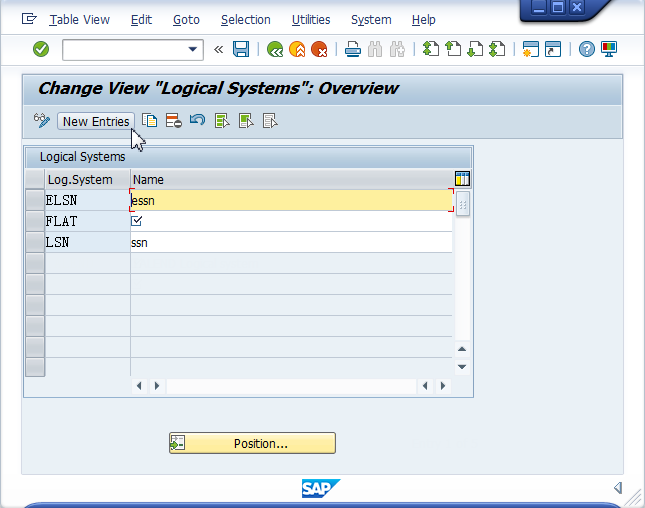Open the window control menu icon
The image size is (645, 508).
pyautogui.click(x=29, y=19)
